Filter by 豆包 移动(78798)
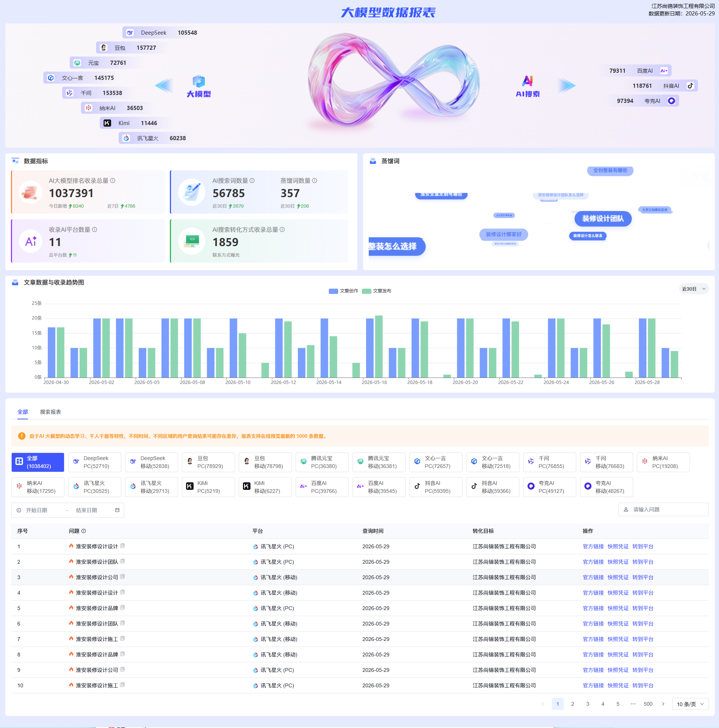719x728 pixels. [265, 462]
